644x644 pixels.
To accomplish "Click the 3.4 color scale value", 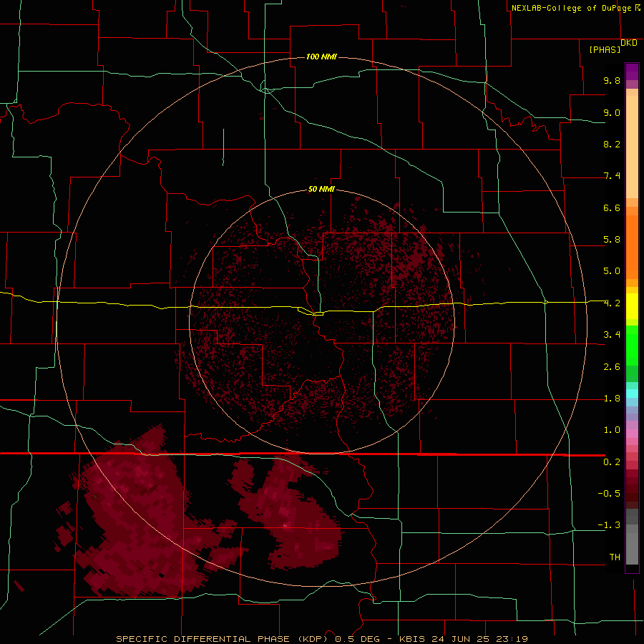I will [612, 335].
